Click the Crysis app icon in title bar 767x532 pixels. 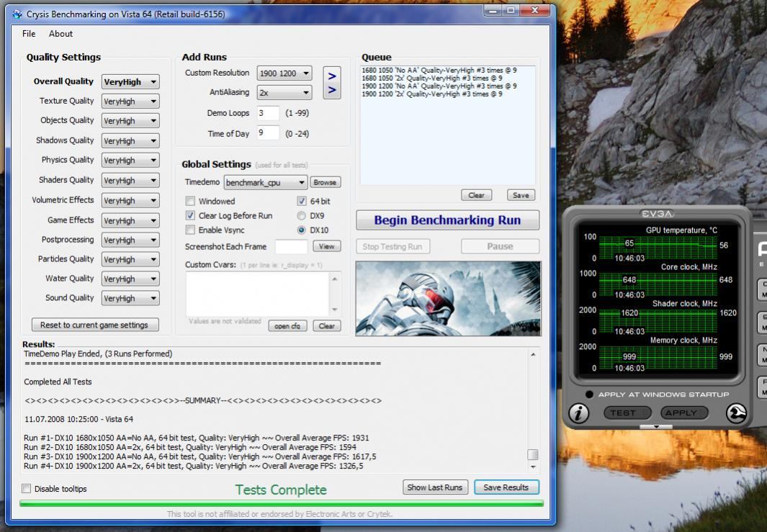tap(17, 14)
